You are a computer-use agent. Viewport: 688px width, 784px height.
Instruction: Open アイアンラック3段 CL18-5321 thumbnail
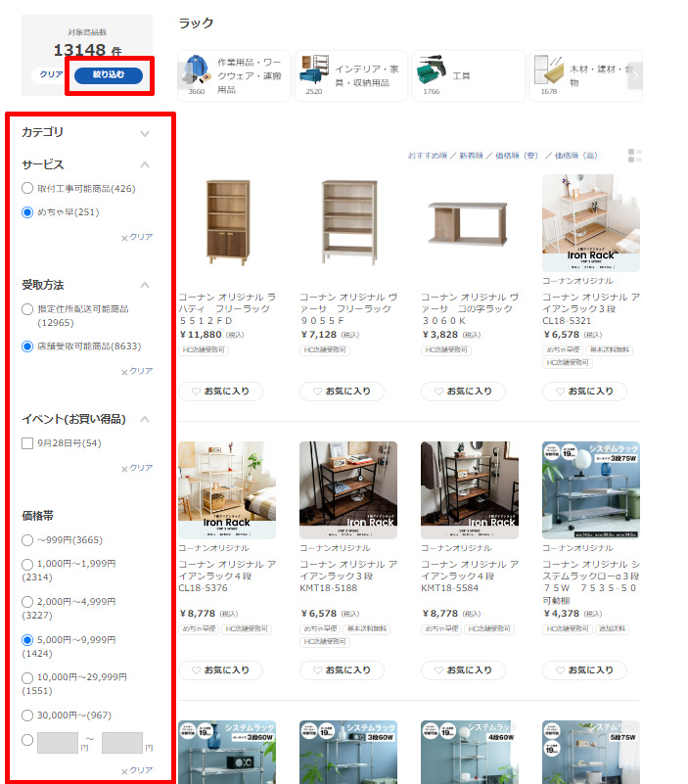click(x=591, y=222)
